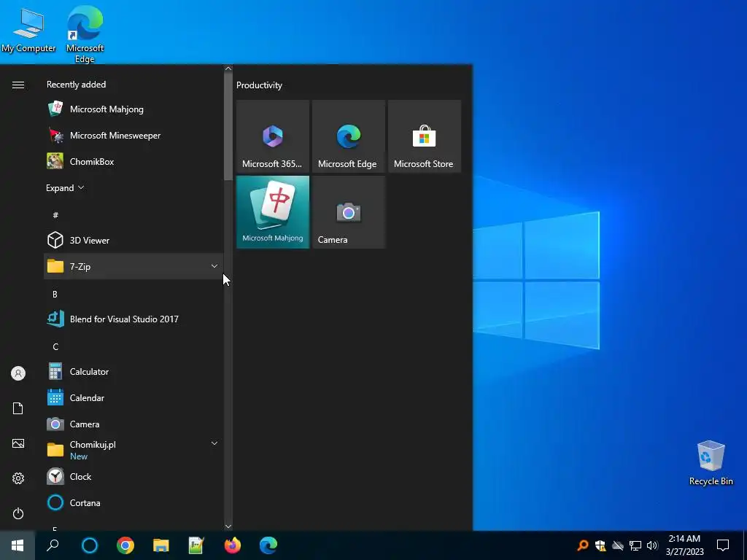Open the volume speaker icon
Image resolution: width=747 pixels, height=560 pixels.
pyautogui.click(x=652, y=545)
